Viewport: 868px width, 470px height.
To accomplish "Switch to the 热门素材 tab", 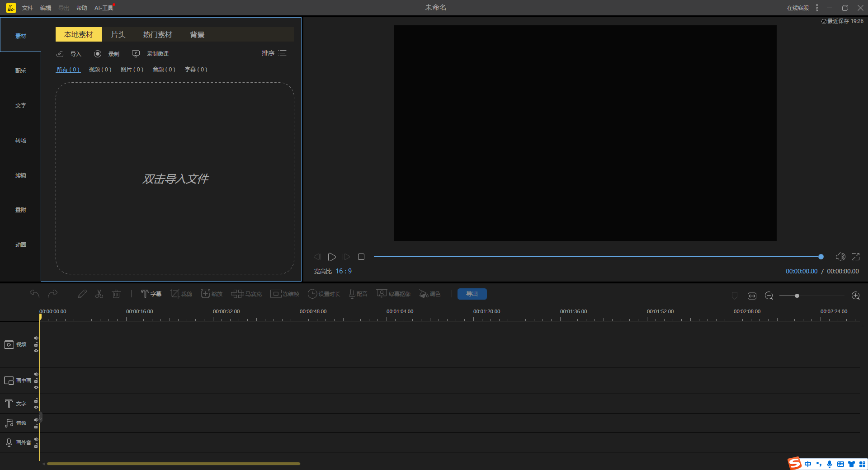I will (157, 35).
